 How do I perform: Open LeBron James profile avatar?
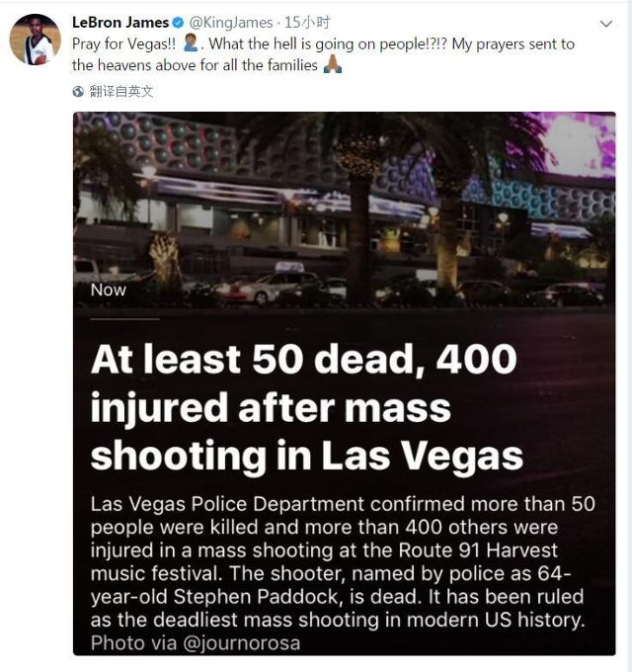36,40
